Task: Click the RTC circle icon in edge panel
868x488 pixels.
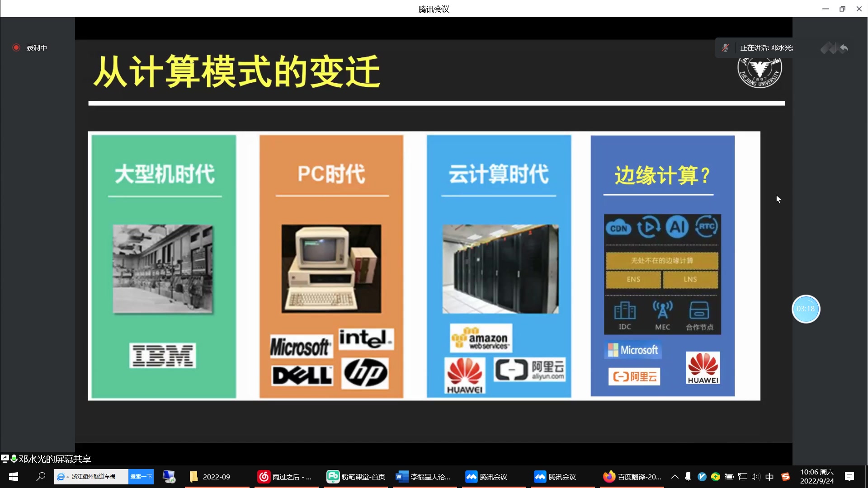Action: click(x=707, y=226)
